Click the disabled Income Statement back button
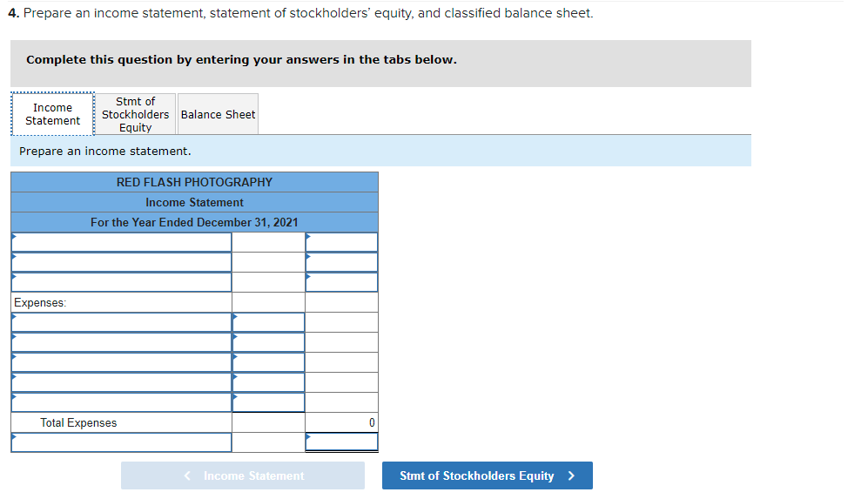Screen dimensions: 868x499 coord(243,475)
